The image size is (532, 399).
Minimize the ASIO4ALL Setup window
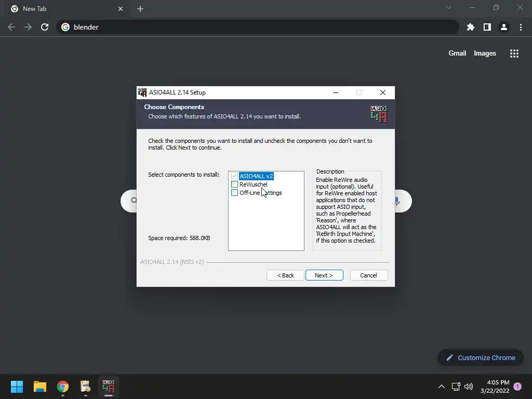coord(336,92)
